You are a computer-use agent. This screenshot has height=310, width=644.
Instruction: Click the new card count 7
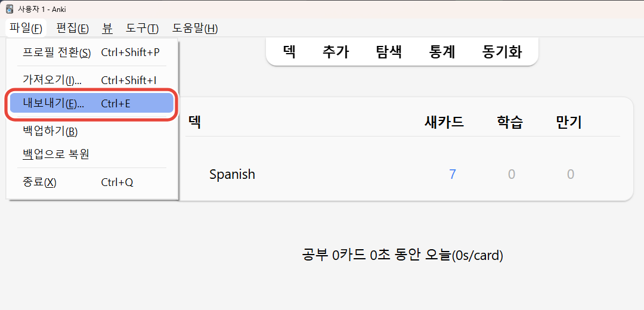[452, 174]
